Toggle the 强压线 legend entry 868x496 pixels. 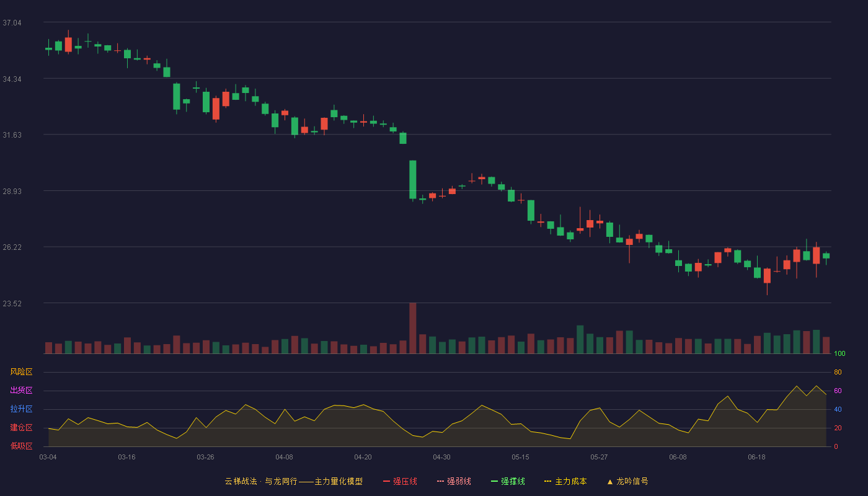(x=400, y=481)
